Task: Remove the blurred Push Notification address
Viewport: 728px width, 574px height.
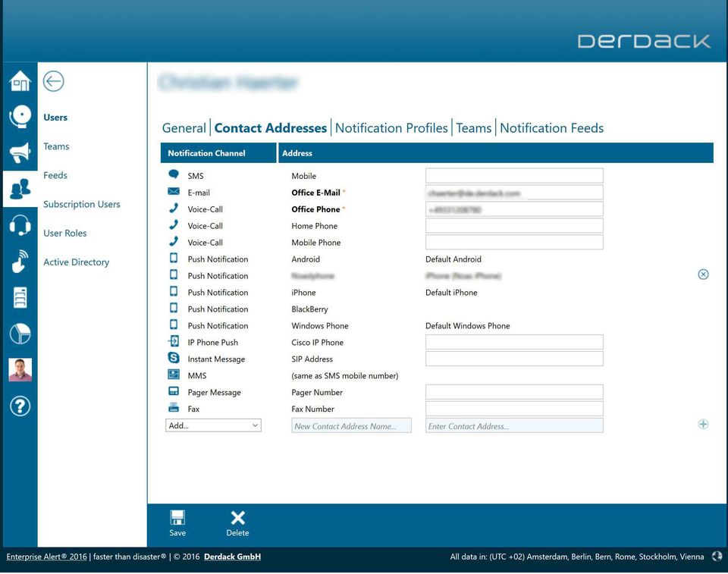Action: coord(703,274)
